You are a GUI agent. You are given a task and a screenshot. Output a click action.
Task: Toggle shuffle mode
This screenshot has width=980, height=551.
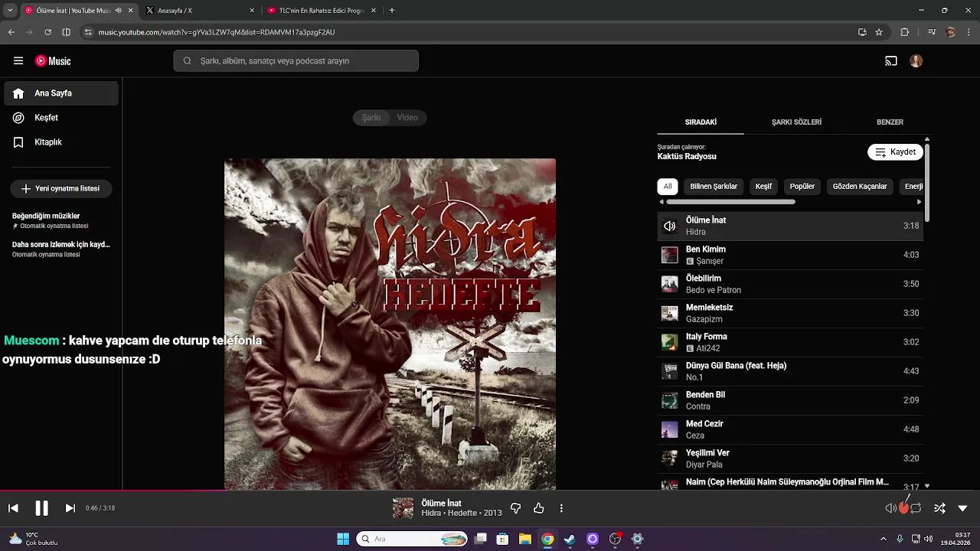point(939,508)
